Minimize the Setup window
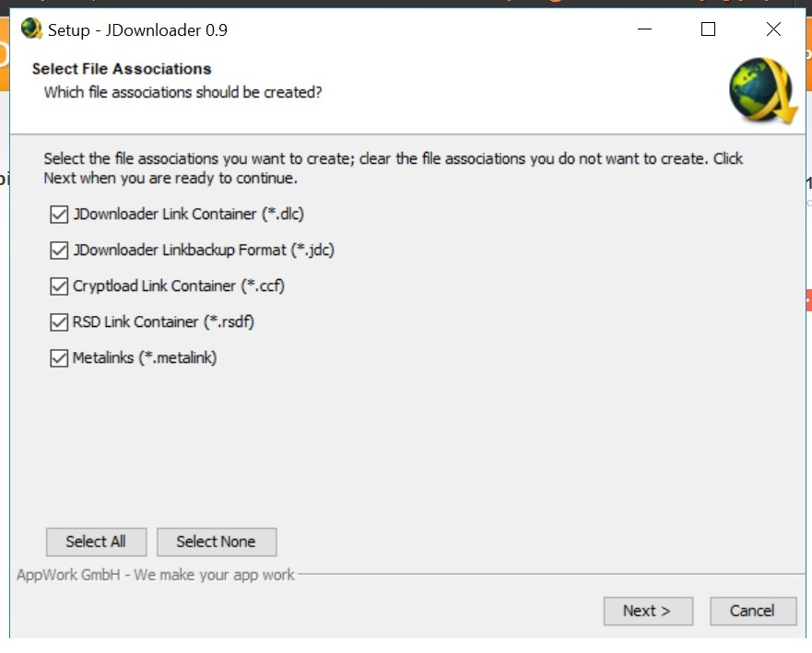Screen dimensions: 812x653 (644, 29)
